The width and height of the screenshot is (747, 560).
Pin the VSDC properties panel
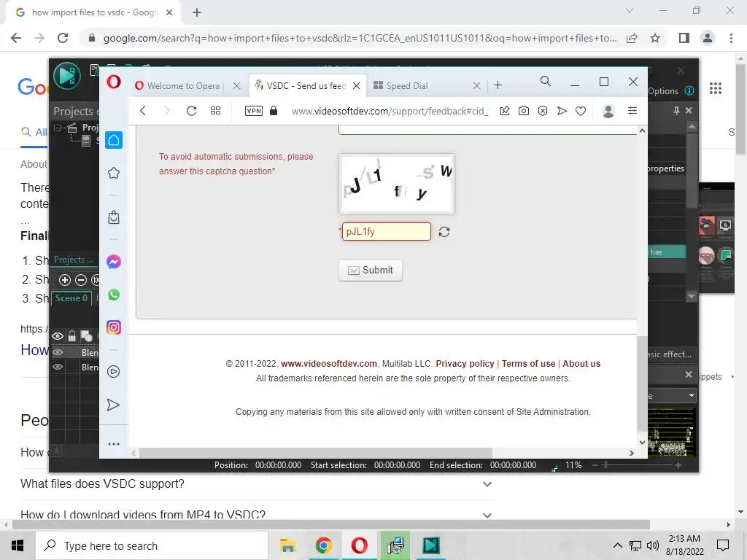point(676,111)
